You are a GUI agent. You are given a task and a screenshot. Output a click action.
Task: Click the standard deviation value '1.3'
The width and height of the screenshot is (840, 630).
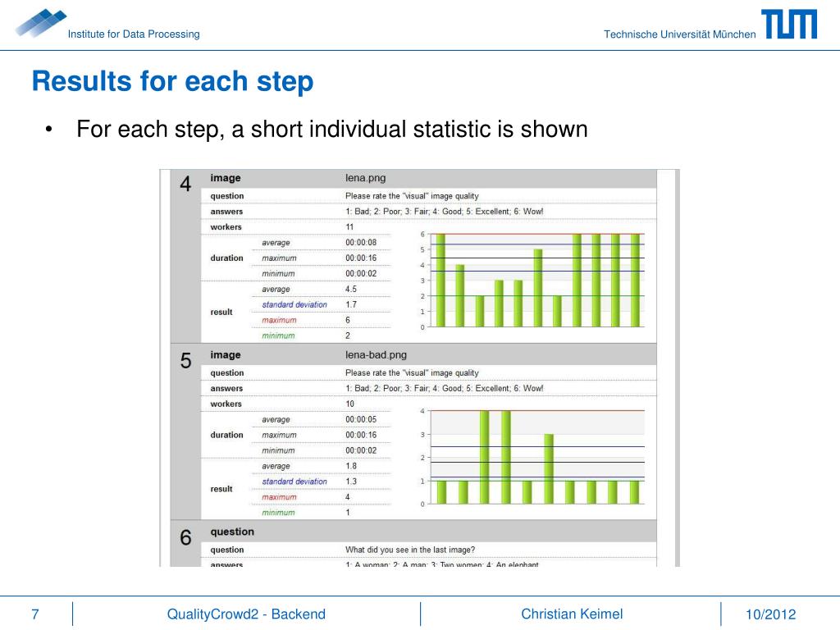click(x=351, y=482)
